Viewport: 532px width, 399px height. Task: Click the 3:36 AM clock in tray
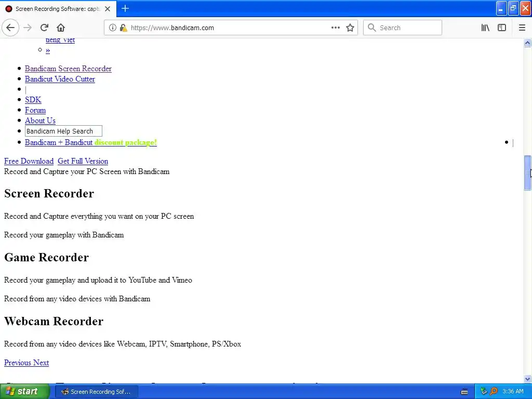(513, 392)
